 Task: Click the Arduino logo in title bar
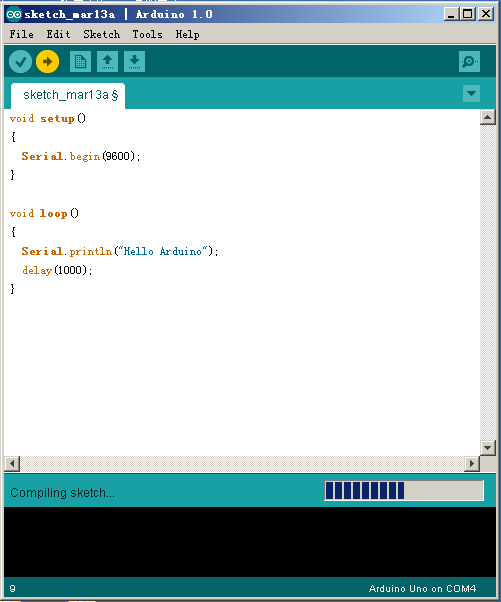point(14,15)
